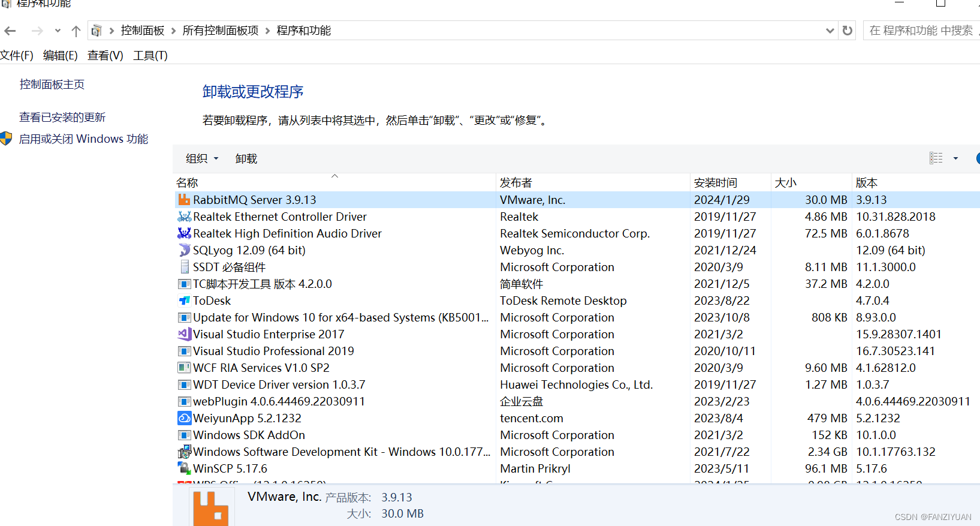Click the Realtek High Definition Audio icon

tap(184, 233)
